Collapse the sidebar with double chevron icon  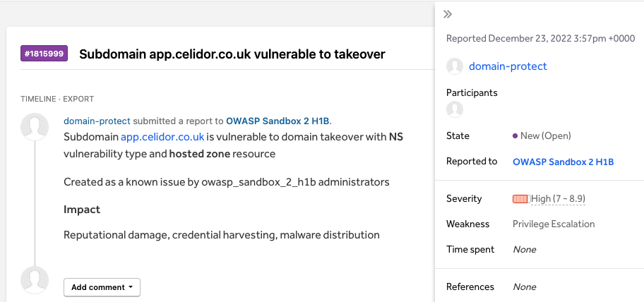(x=448, y=14)
